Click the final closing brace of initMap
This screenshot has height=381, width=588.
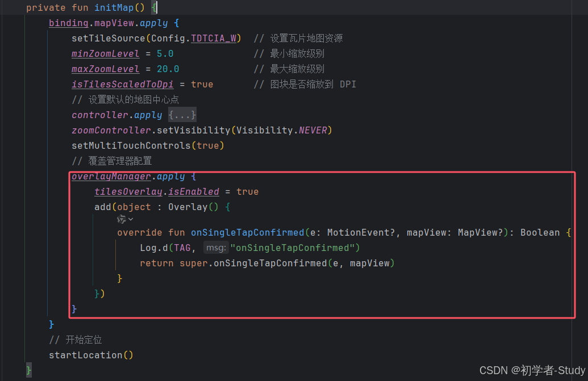[28, 370]
